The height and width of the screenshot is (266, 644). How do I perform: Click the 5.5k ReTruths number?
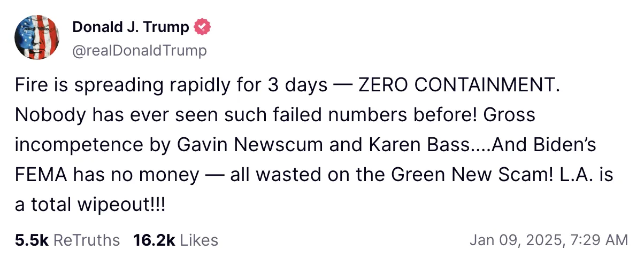[x=32, y=240]
